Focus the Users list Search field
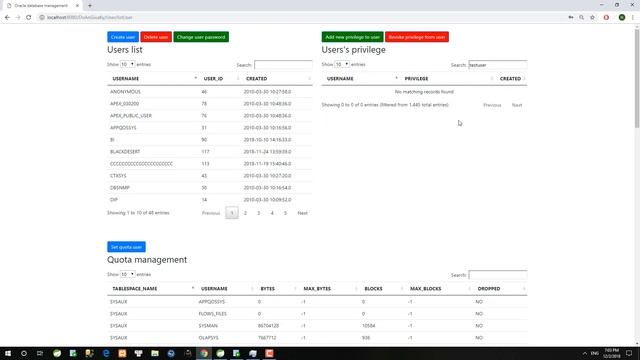Viewport: 640px width, 360px height. [x=283, y=65]
